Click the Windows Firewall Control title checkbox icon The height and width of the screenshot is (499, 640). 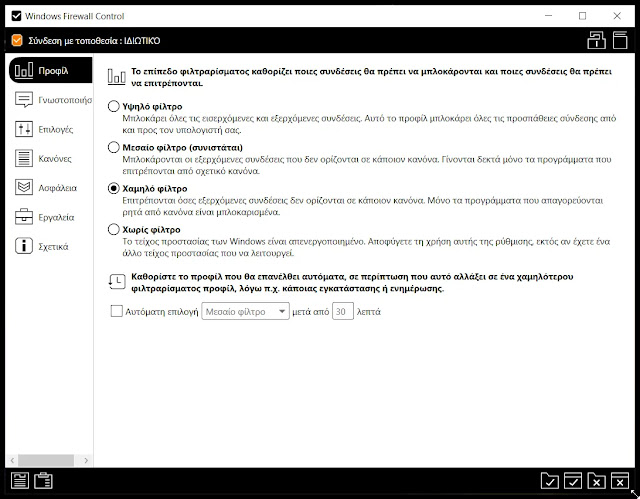coord(16,16)
